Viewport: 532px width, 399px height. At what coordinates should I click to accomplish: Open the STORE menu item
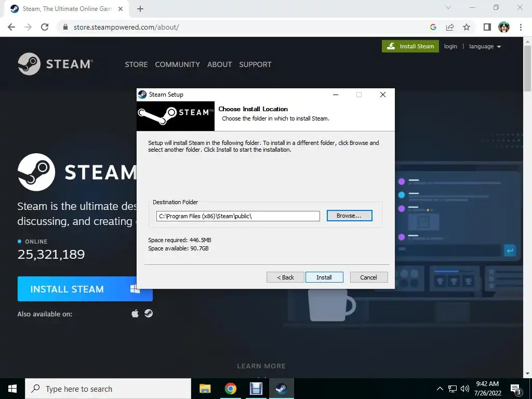pos(136,64)
